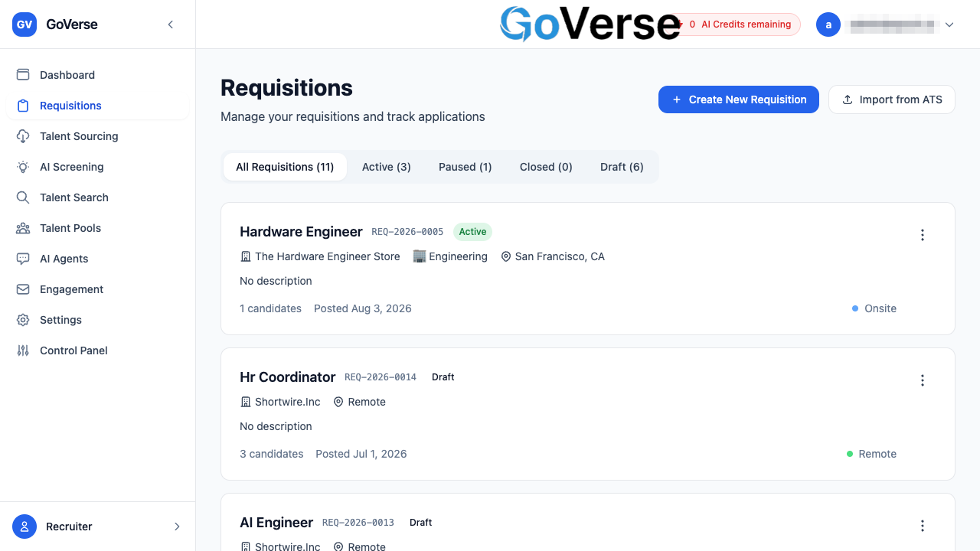The image size is (980, 551).
Task: Show All Requisitions (11) tab
Action: pyautogui.click(x=285, y=167)
